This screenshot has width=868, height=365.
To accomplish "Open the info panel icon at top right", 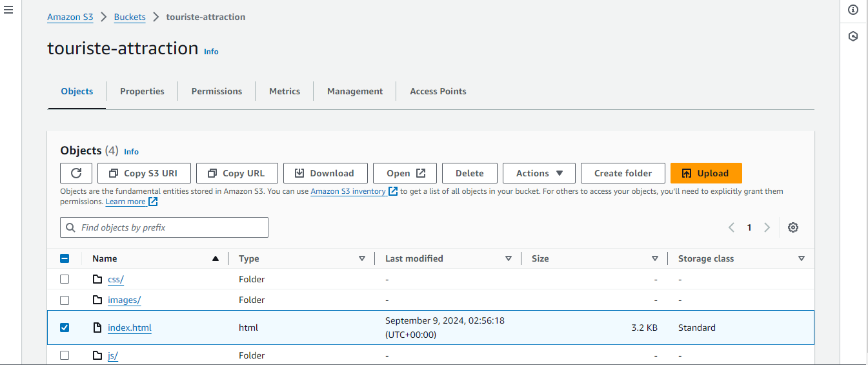I will pos(853,10).
